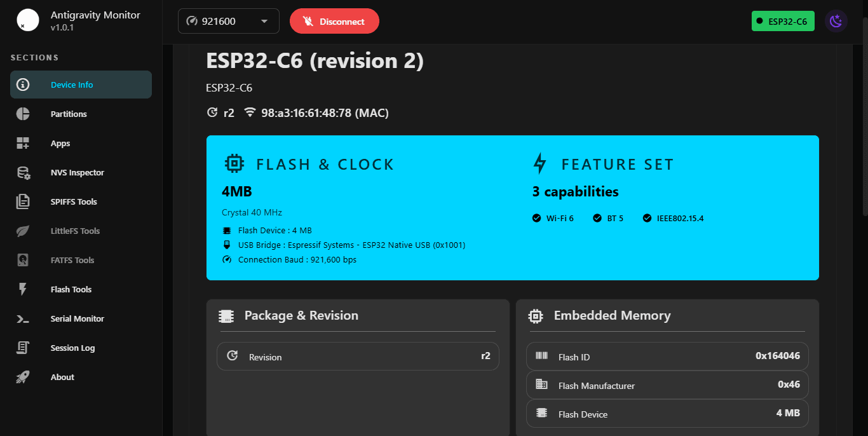Screen dimensions: 868x436
Task: Open the NVS Inspector section icon
Action: point(23,172)
